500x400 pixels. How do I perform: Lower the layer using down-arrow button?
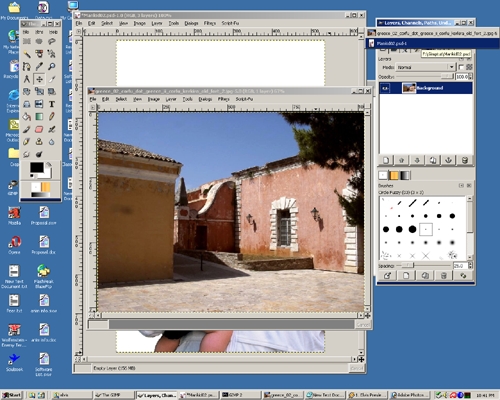(x=417, y=160)
